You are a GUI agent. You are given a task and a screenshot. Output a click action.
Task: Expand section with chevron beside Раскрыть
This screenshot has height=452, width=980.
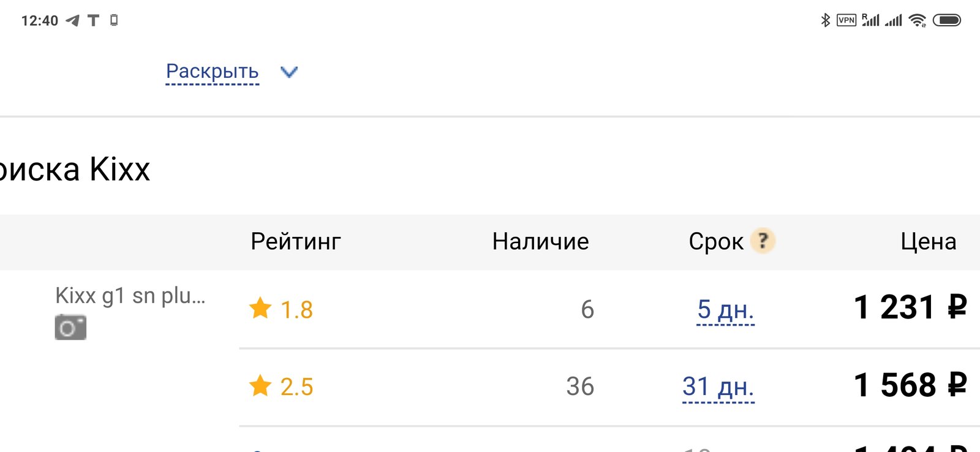(x=289, y=72)
